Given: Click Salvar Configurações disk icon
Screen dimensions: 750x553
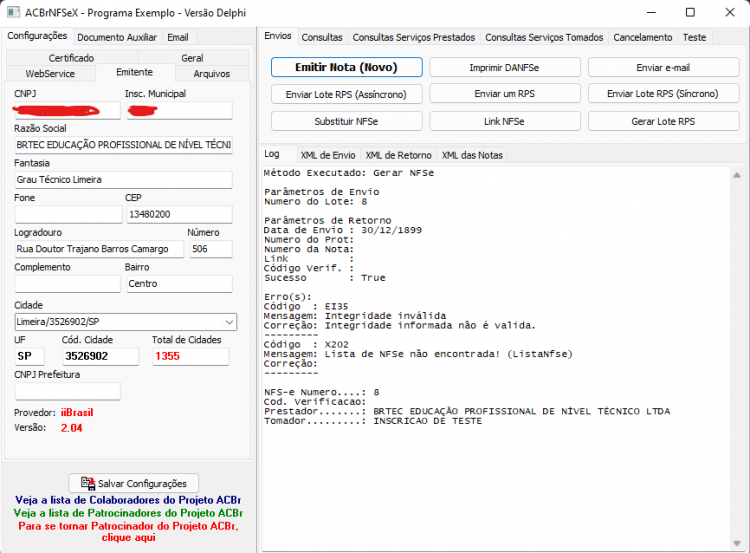Looking at the screenshot, I should click(88, 483).
